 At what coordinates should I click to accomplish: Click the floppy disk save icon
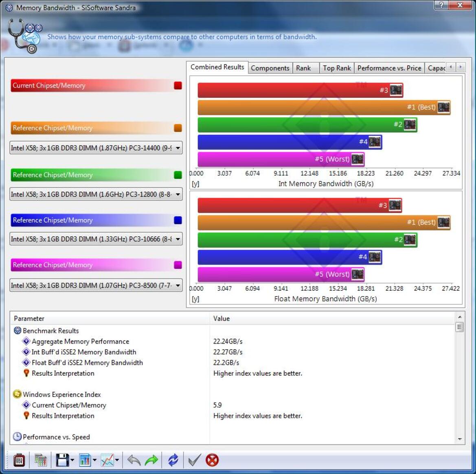[62, 460]
